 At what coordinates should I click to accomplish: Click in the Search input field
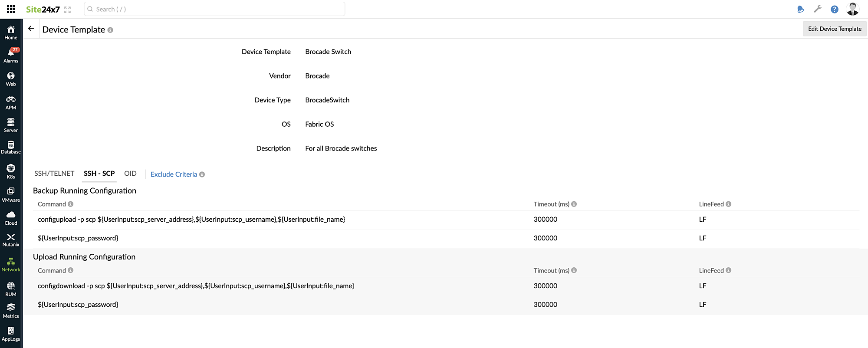click(x=214, y=9)
